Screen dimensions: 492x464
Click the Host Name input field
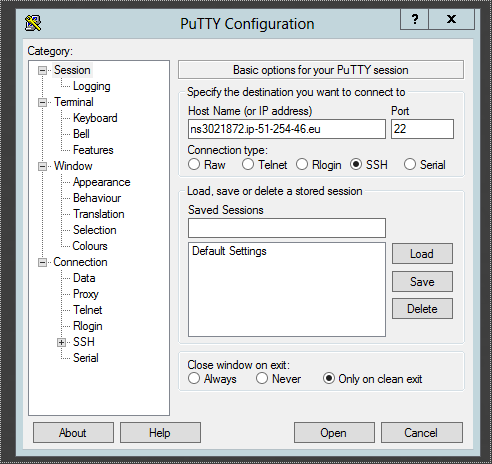[287, 129]
